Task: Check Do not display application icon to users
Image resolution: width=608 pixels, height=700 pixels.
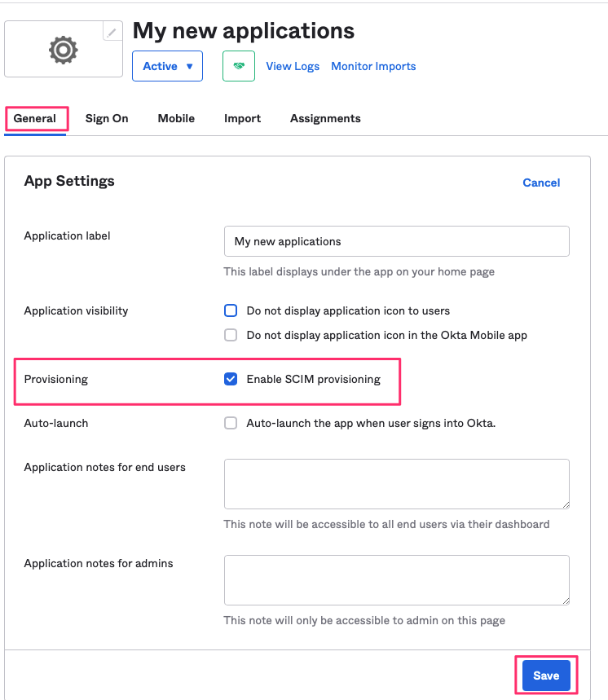Action: tap(231, 310)
